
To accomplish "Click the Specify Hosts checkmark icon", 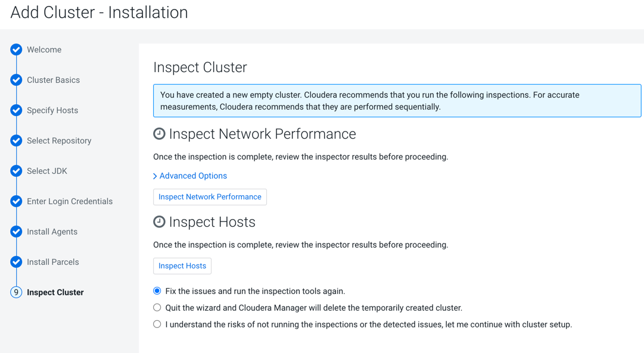I will tap(16, 110).
